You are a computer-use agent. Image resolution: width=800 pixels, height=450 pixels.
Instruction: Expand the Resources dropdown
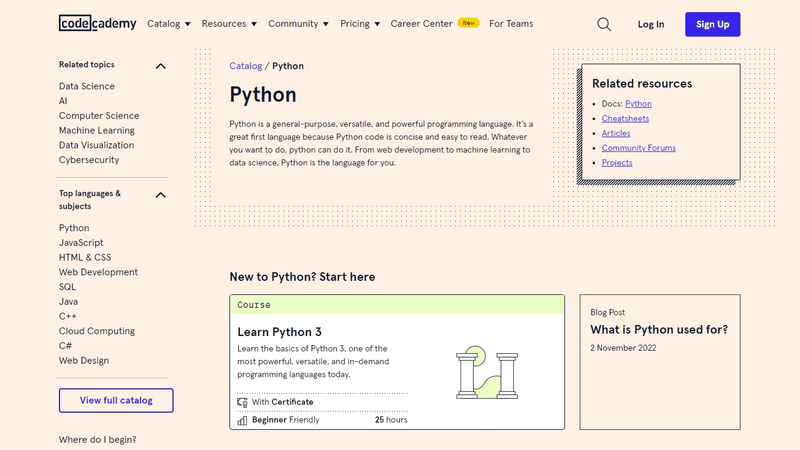[x=229, y=23]
